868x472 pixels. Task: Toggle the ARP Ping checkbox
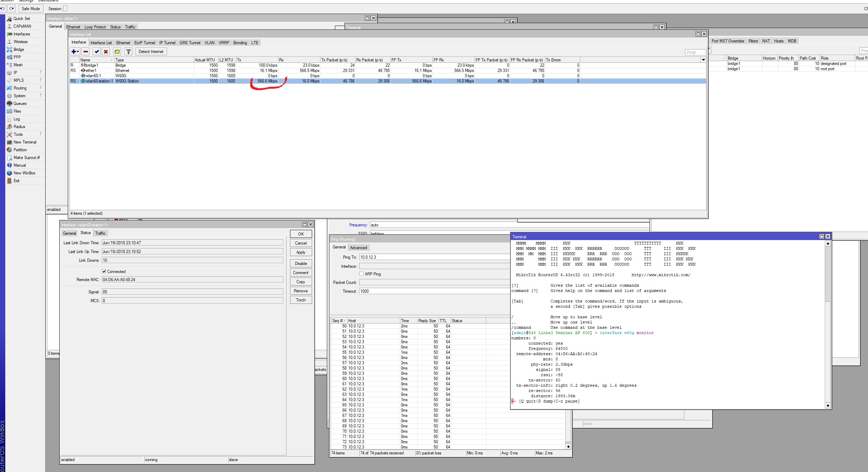[x=361, y=274]
